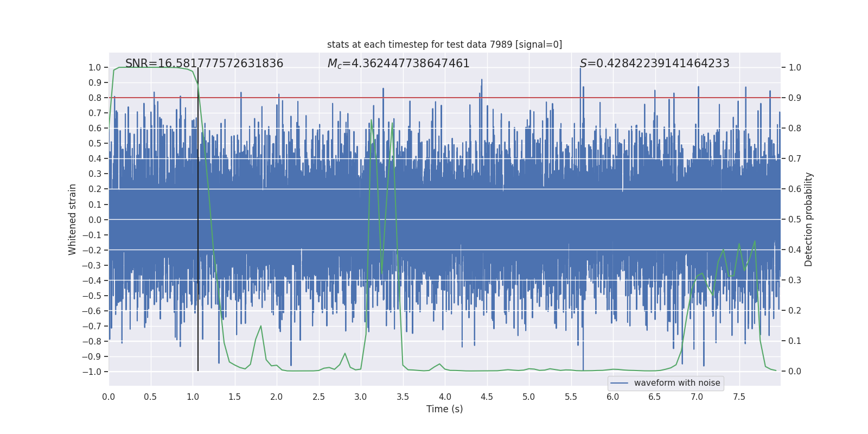
Task: Click left y-axis tick label 0.8
Action: [95, 98]
